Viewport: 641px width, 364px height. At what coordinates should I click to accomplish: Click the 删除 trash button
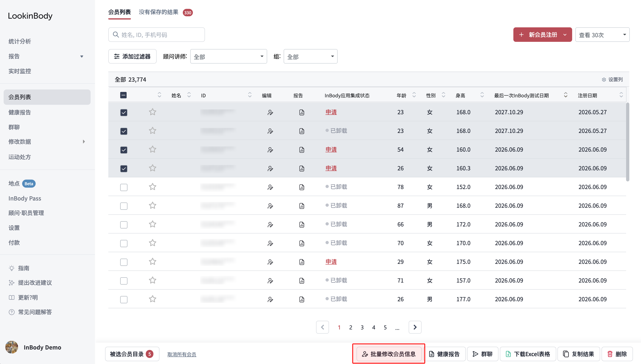pos(617,354)
